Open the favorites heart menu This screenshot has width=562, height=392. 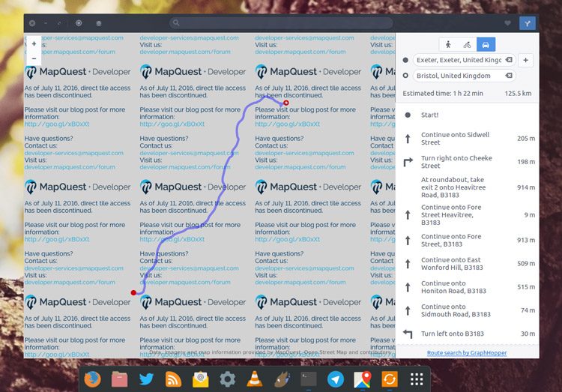507,23
